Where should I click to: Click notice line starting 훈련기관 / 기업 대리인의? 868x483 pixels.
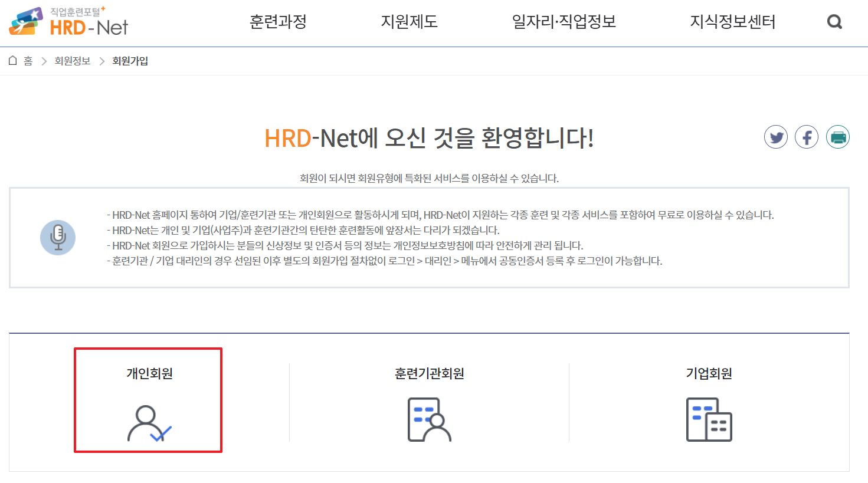point(384,261)
